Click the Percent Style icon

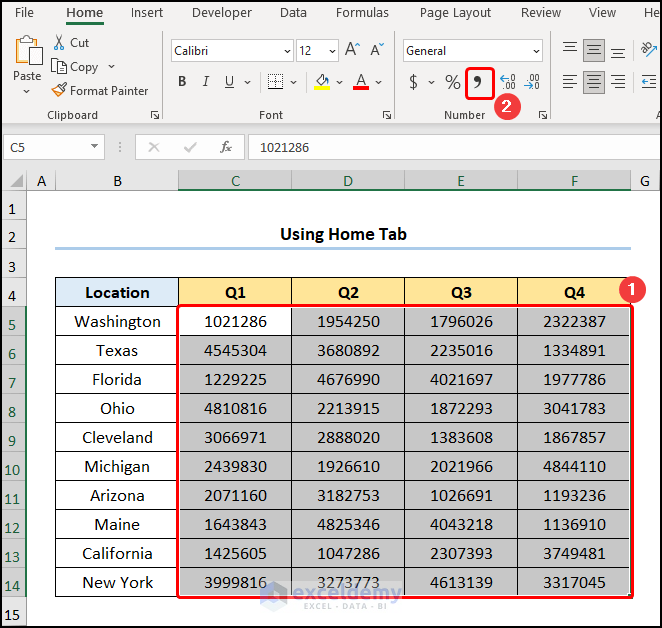click(x=452, y=82)
